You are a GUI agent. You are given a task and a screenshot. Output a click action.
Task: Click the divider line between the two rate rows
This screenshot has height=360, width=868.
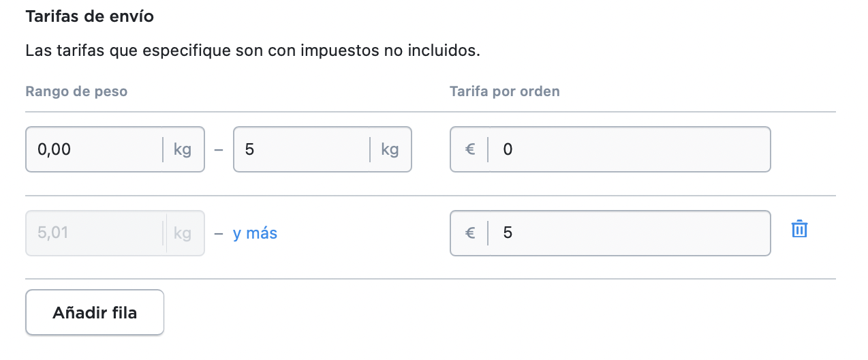pyautogui.click(x=431, y=196)
